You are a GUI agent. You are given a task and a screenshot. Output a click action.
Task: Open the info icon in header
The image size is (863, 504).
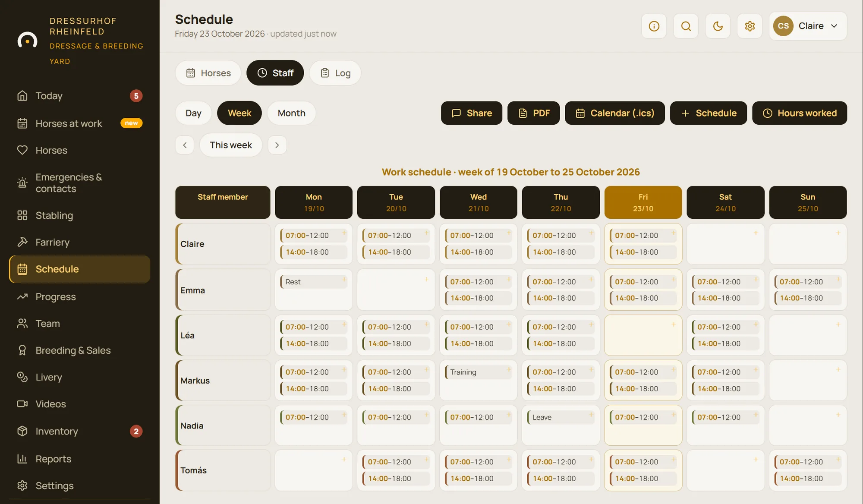pyautogui.click(x=654, y=26)
